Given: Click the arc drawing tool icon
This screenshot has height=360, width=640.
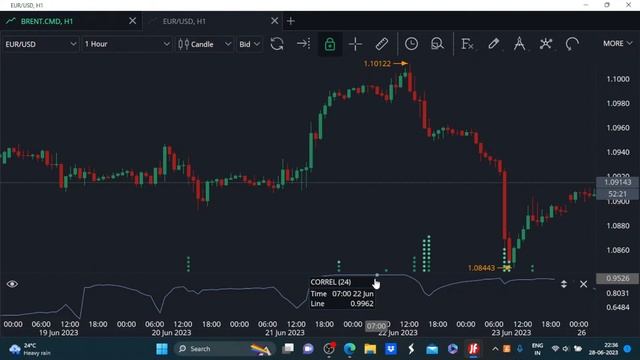Looking at the screenshot, I should [x=572, y=44].
